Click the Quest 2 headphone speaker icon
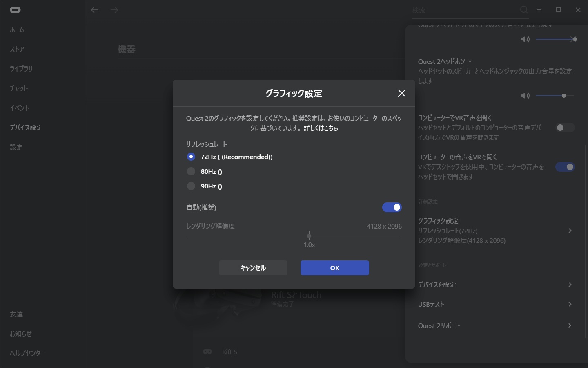 tap(525, 96)
